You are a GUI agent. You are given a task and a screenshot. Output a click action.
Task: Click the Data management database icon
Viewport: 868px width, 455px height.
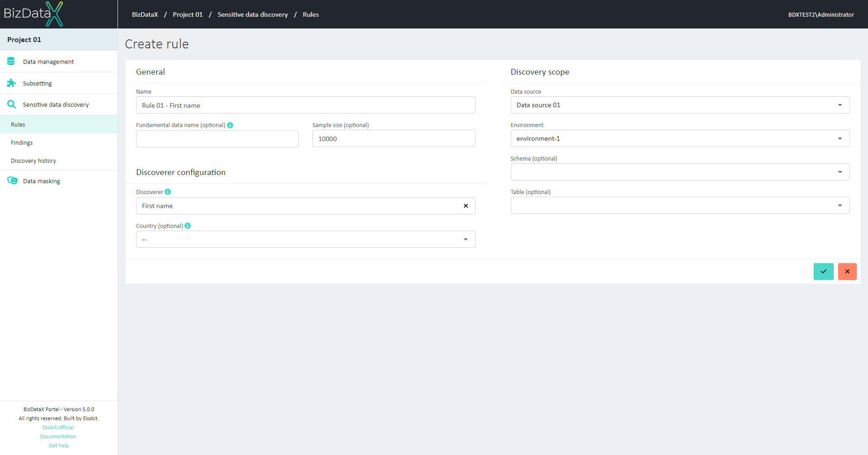11,61
